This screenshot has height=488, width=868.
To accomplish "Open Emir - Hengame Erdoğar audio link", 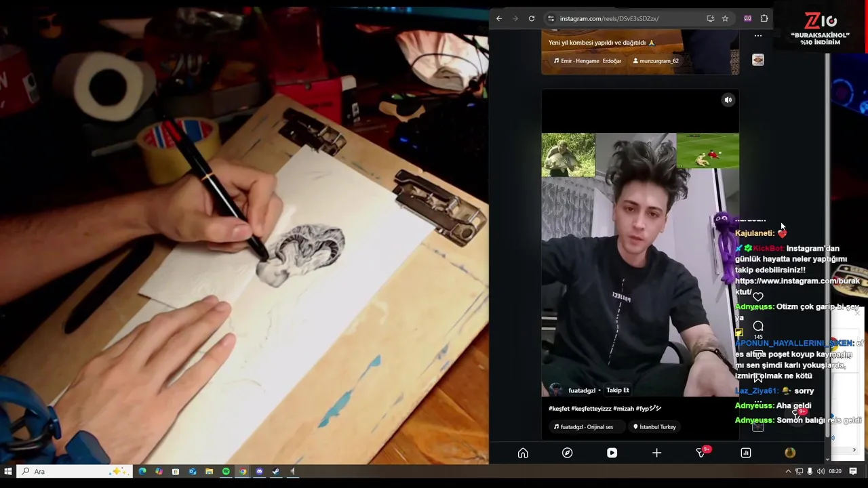I will click(x=587, y=61).
